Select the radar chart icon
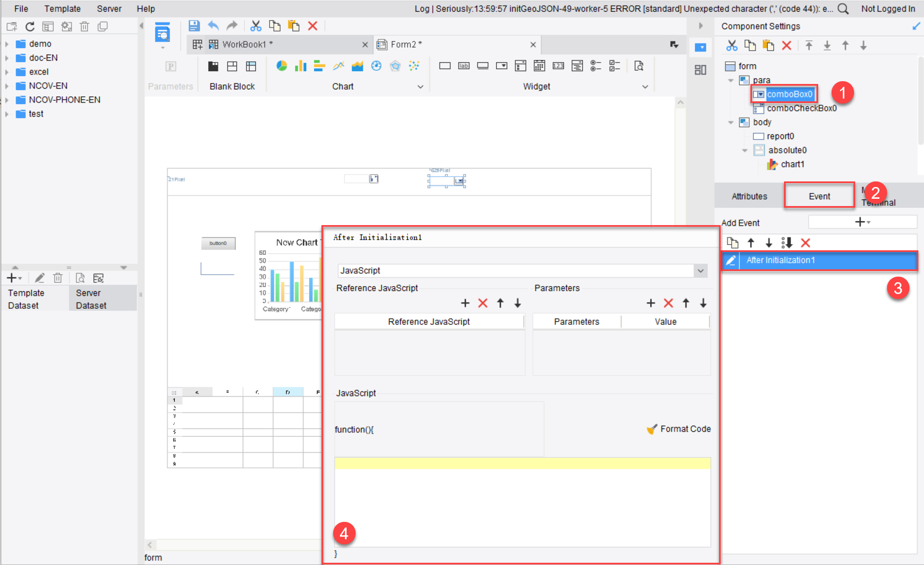 (x=395, y=66)
